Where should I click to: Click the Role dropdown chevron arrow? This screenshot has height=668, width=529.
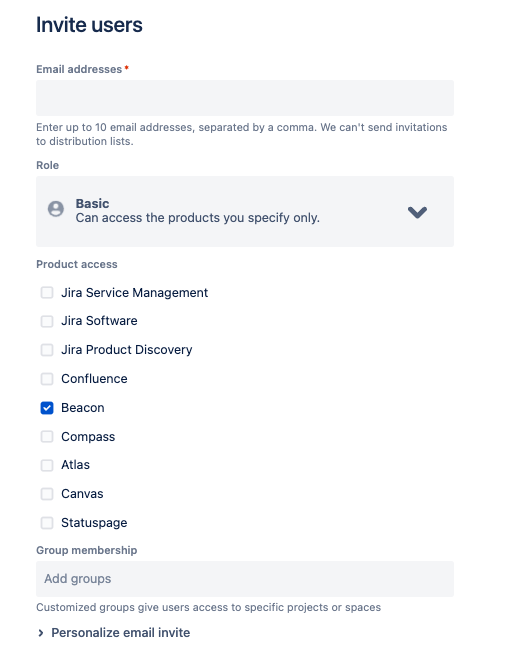(417, 212)
